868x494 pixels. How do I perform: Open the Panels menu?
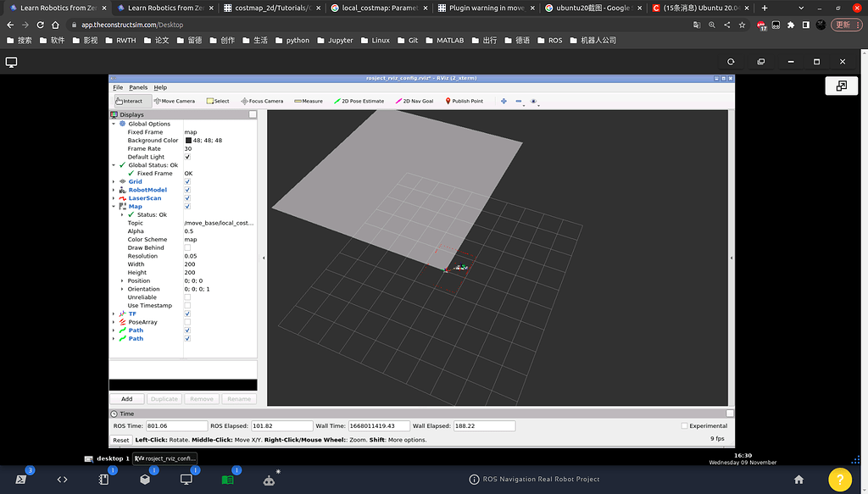coord(138,87)
